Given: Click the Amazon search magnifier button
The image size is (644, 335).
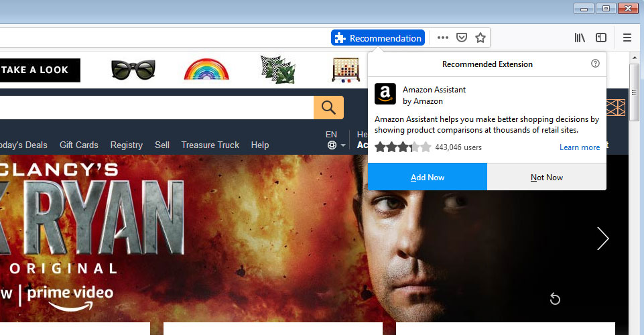Looking at the screenshot, I should coord(328,108).
